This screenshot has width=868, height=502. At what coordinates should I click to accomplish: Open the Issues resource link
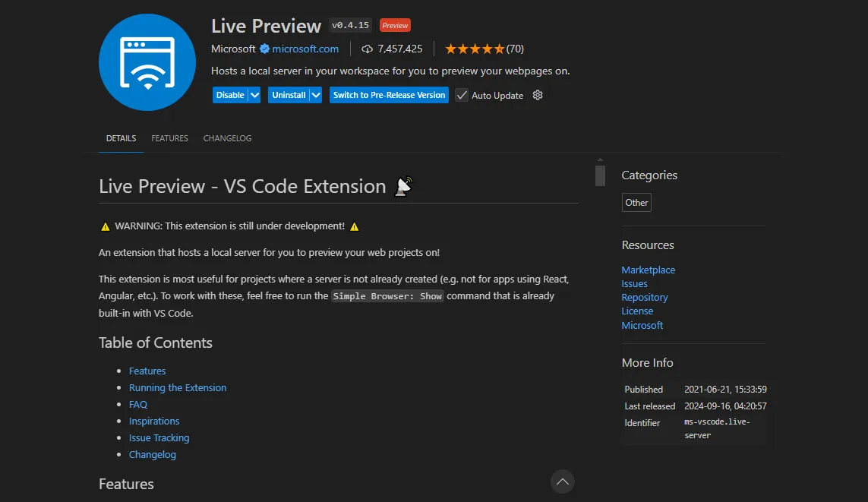pos(634,283)
